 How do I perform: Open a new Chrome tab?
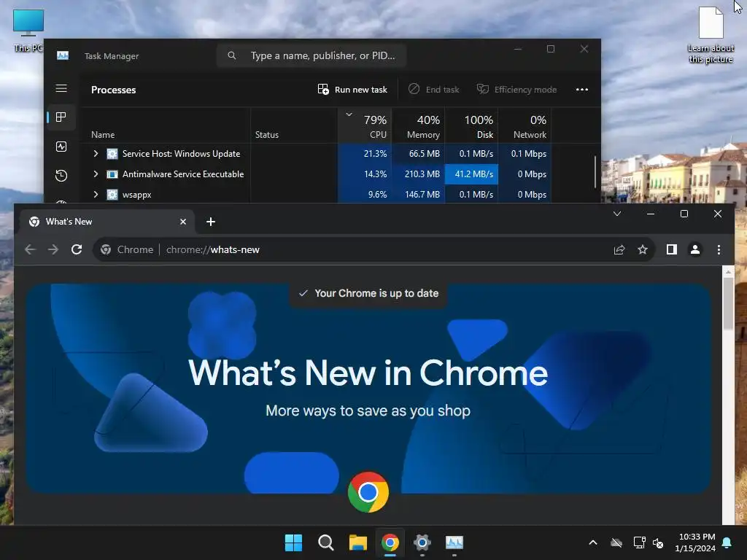pos(211,222)
